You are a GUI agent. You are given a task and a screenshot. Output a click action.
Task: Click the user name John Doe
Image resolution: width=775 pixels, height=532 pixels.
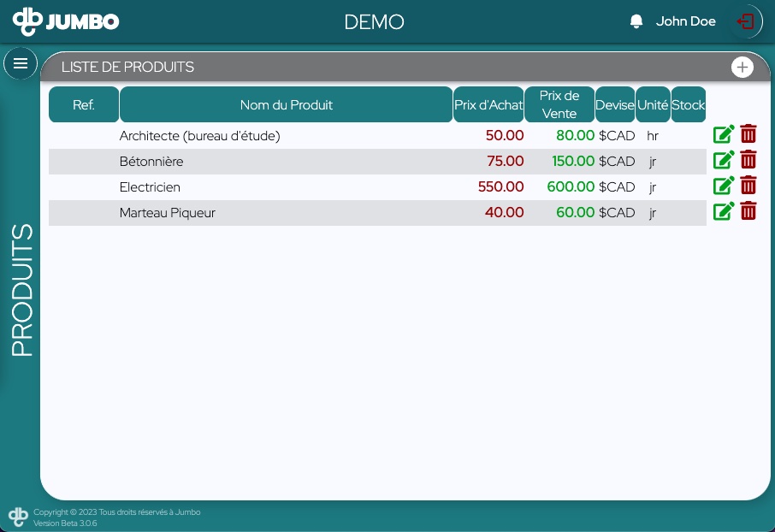pos(685,21)
